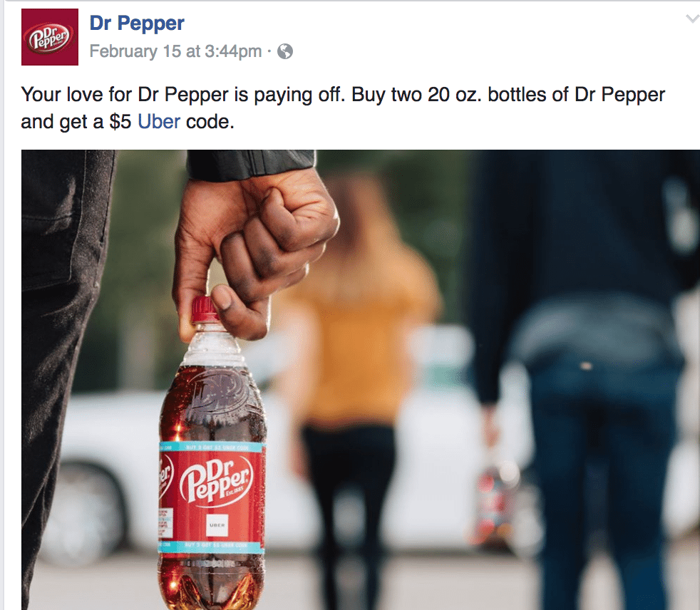Follow the Uber link in post text

(x=159, y=121)
